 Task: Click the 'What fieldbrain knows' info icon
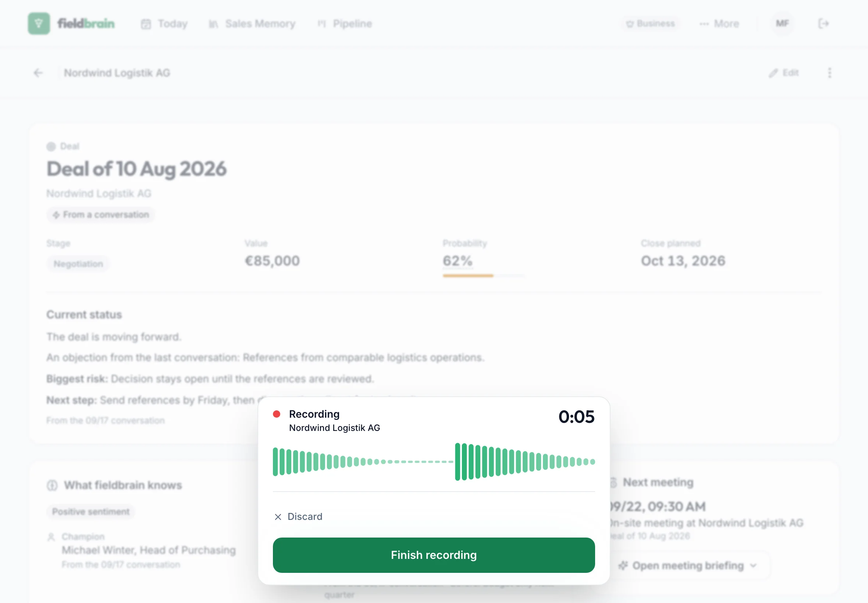(x=52, y=485)
